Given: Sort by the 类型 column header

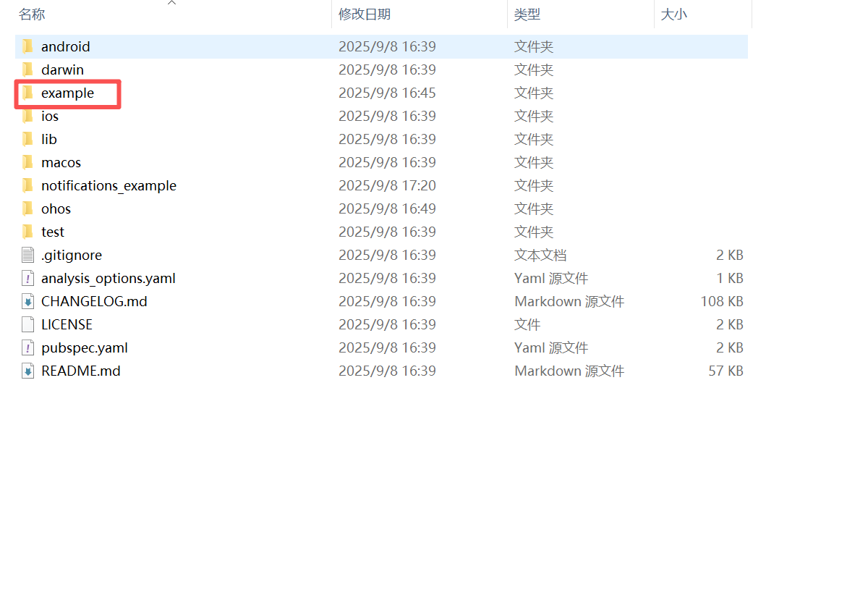Looking at the screenshot, I should [x=527, y=14].
